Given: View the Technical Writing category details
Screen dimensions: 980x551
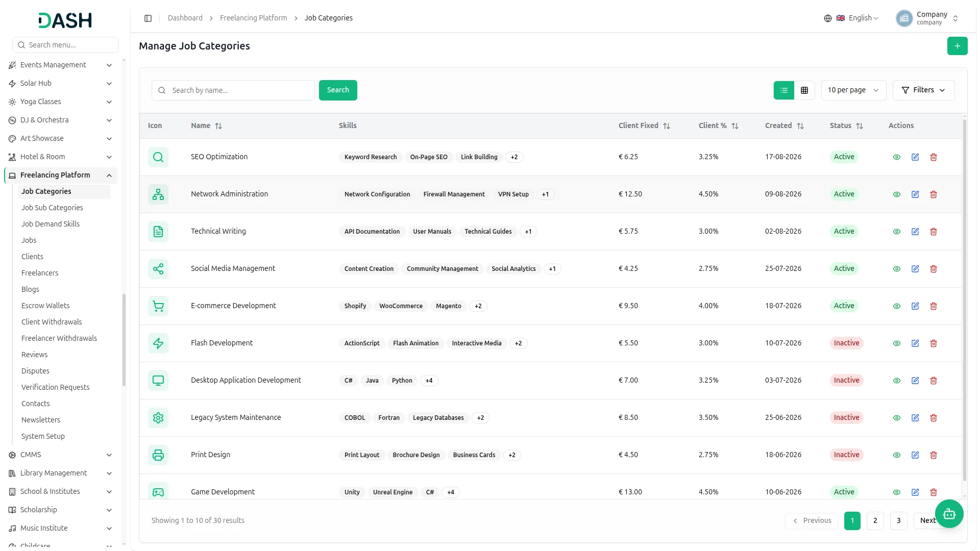Looking at the screenshot, I should [x=897, y=232].
